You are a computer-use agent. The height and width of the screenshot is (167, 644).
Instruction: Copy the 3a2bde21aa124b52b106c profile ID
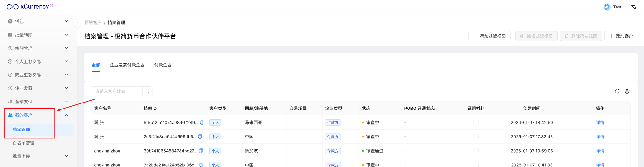coord(201,165)
